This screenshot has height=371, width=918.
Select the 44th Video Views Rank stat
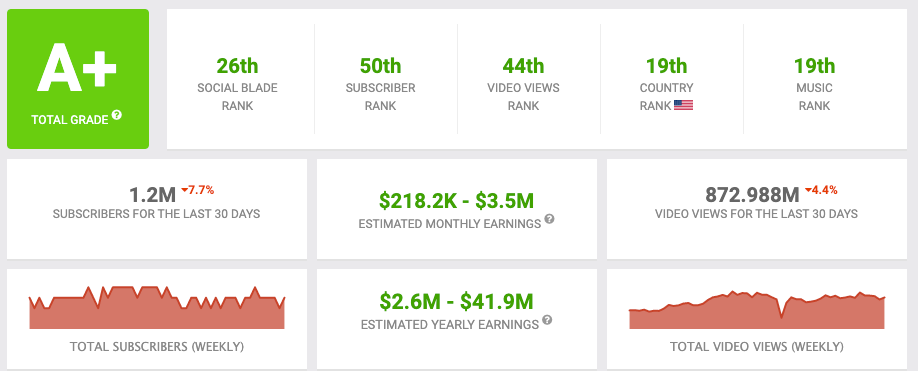(523, 83)
